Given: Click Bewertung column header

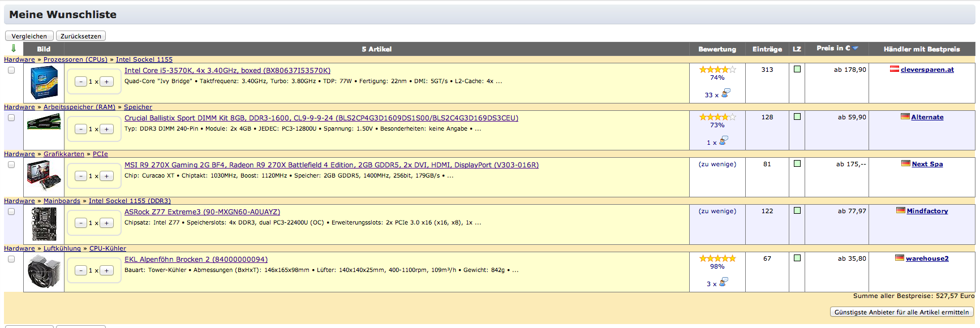Looking at the screenshot, I should [717, 49].
